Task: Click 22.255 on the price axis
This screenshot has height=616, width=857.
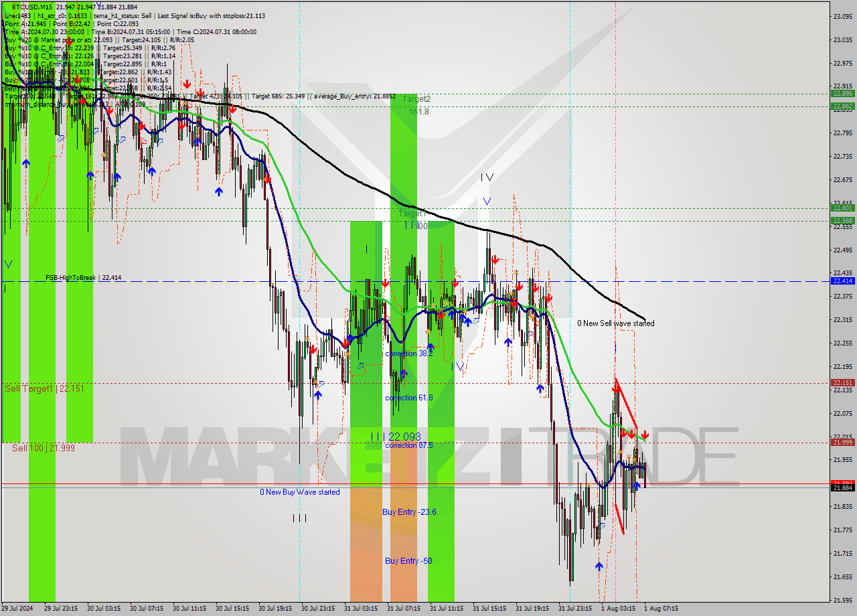Action: coord(842,343)
